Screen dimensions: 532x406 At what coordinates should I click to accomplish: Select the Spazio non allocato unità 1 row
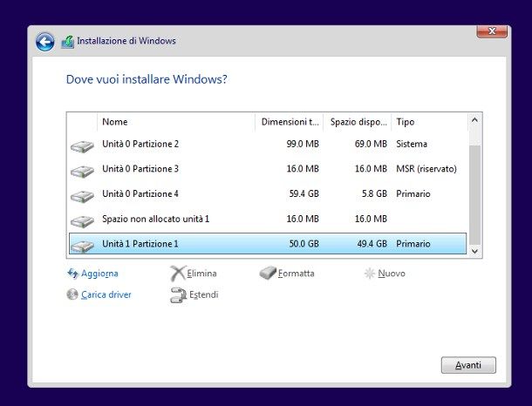click(x=268, y=219)
